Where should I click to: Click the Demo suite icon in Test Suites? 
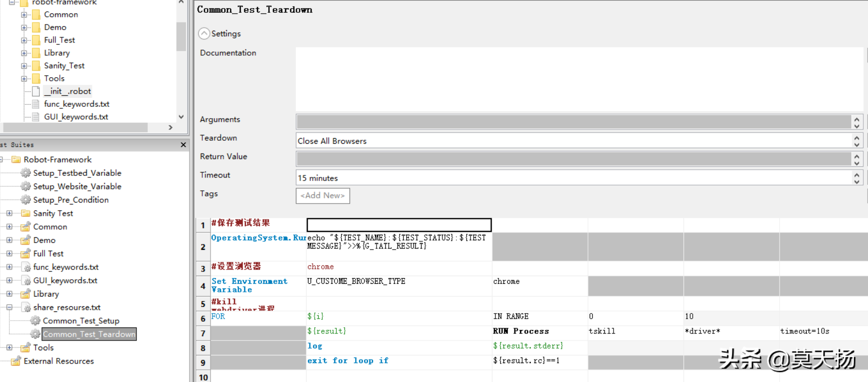pos(26,240)
